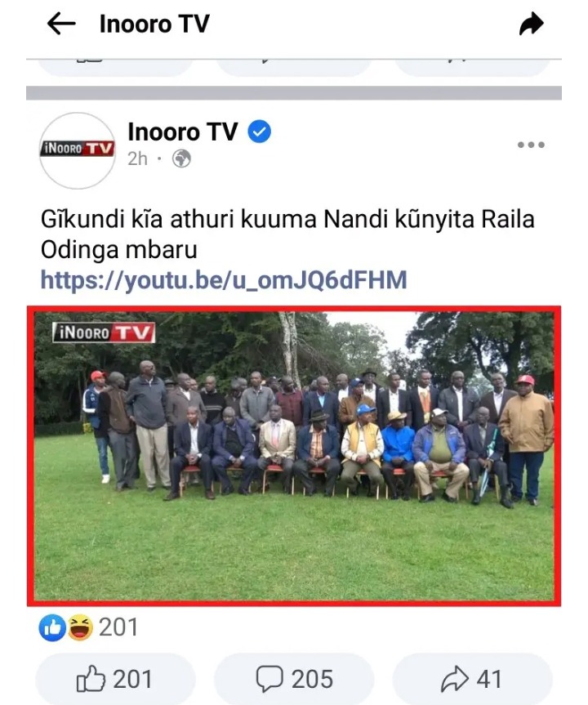This screenshot has height=705, width=588.
Task: View the blue like reaction icon
Action: [x=52, y=627]
